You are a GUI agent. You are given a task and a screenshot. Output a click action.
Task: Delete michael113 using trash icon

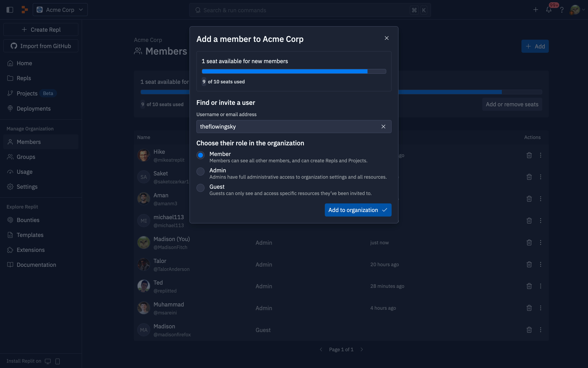click(x=529, y=221)
